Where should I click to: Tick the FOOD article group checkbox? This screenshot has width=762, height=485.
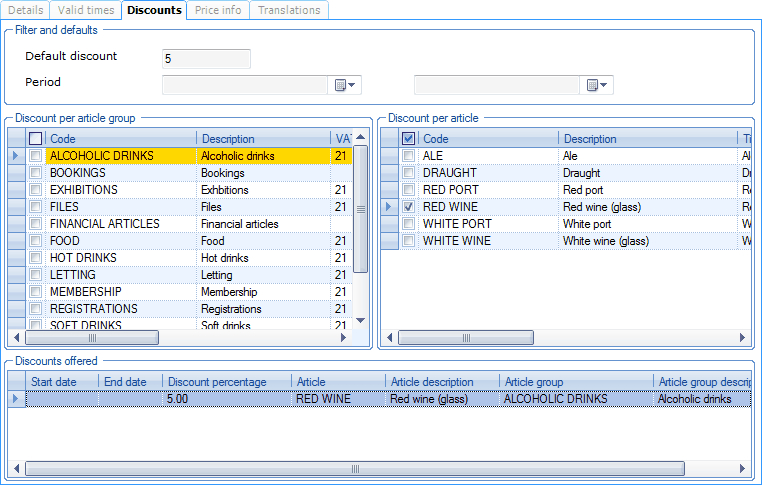coord(36,241)
